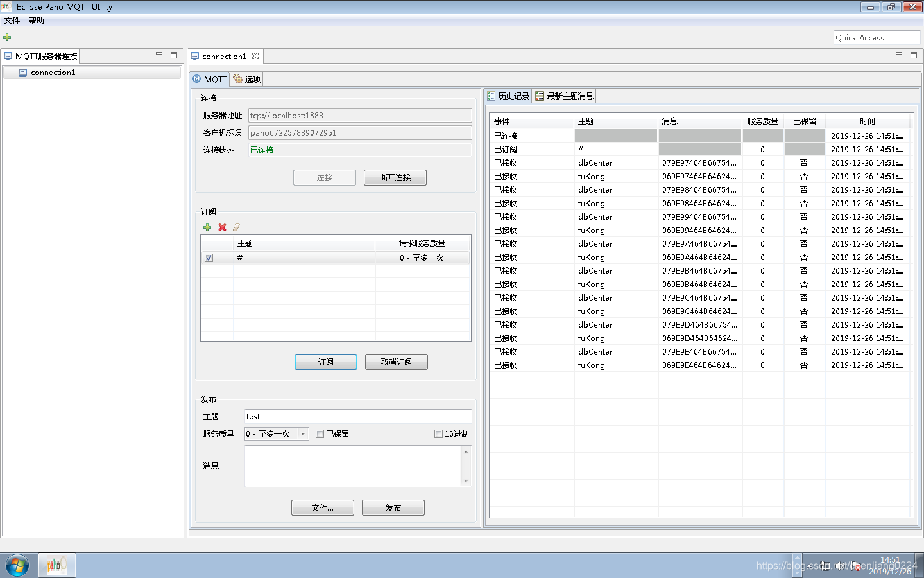The height and width of the screenshot is (578, 924).
Task: Sort history by the 时间 column header
Action: (x=868, y=121)
